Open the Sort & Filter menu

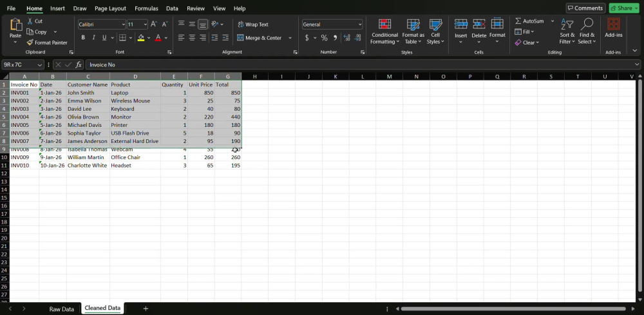567,32
